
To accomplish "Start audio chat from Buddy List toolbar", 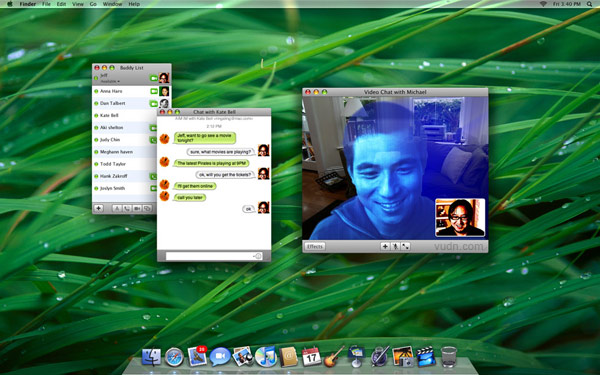I will pyautogui.click(x=127, y=209).
